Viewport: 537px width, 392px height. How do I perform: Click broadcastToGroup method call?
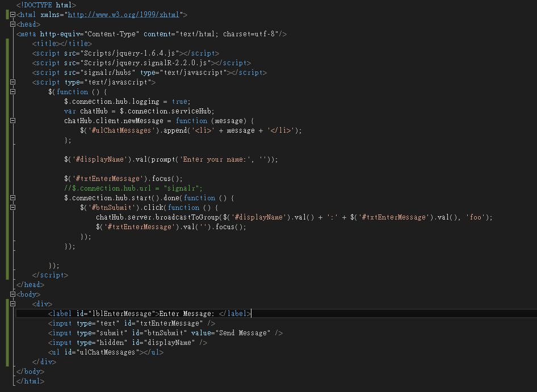click(x=187, y=217)
